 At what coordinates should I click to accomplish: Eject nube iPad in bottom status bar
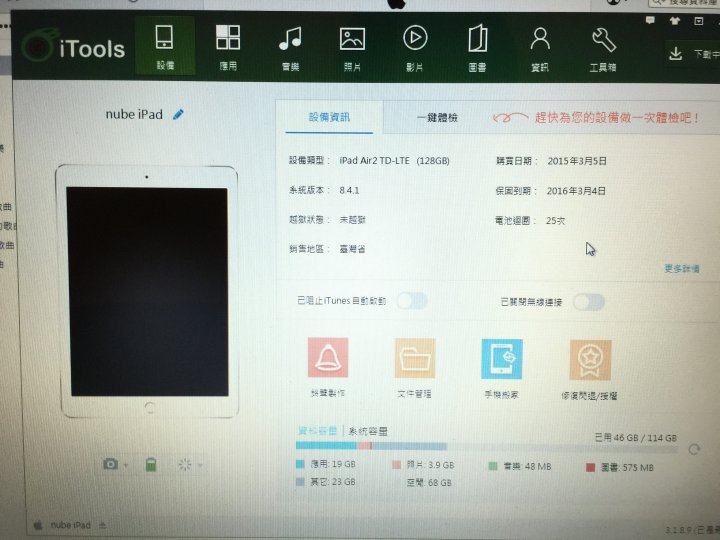pos(102,525)
